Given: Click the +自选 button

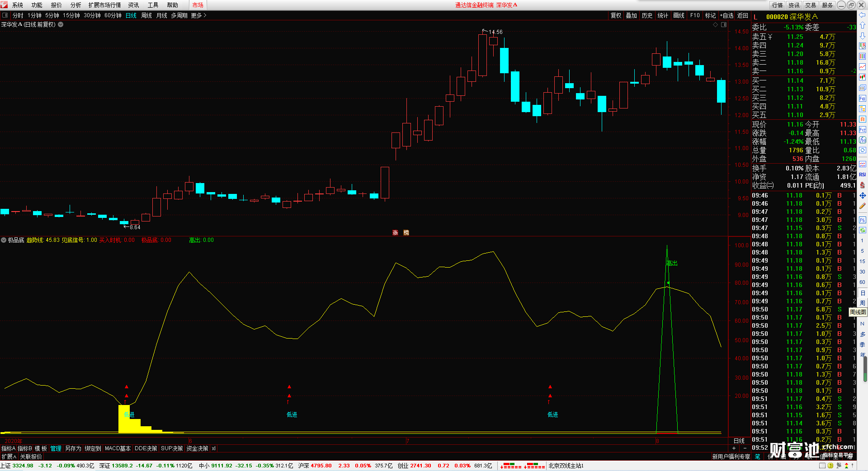Looking at the screenshot, I should [x=726, y=15].
